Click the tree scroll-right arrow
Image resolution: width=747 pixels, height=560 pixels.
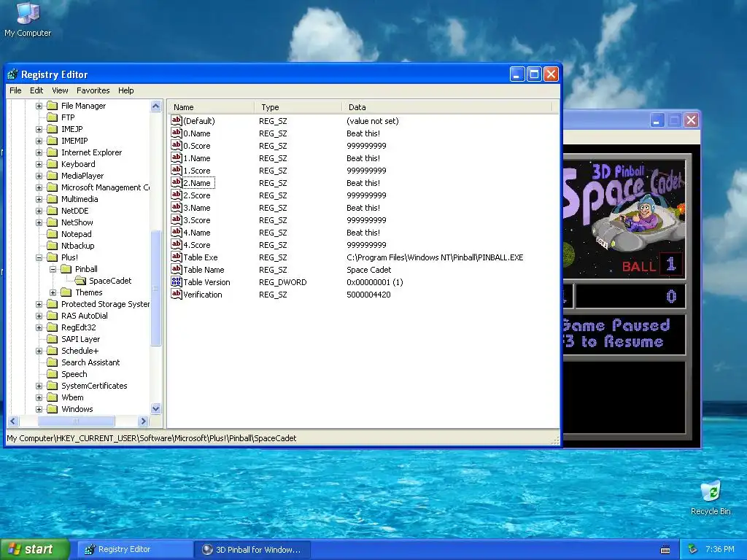pos(143,421)
